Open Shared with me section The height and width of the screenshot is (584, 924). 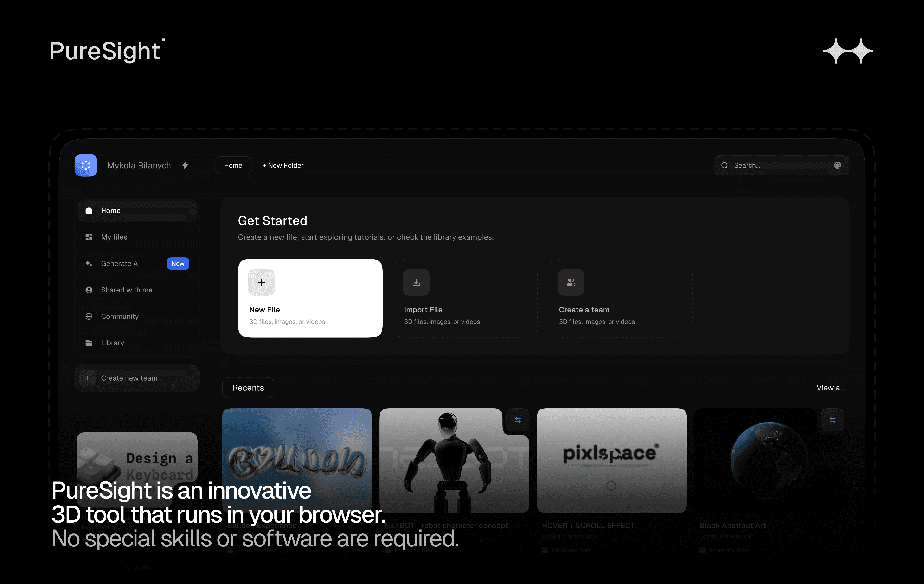126,290
